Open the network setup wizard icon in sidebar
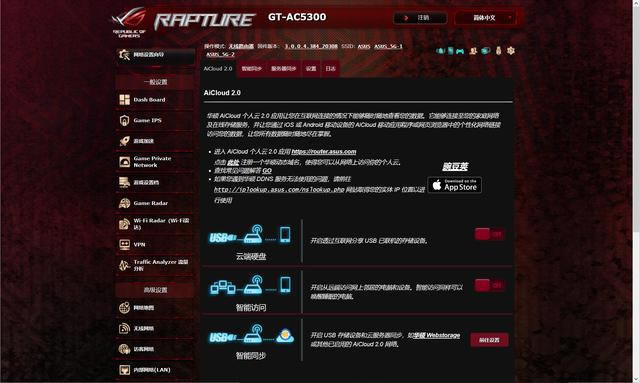Viewport: 640px width, 383px height. (x=124, y=54)
